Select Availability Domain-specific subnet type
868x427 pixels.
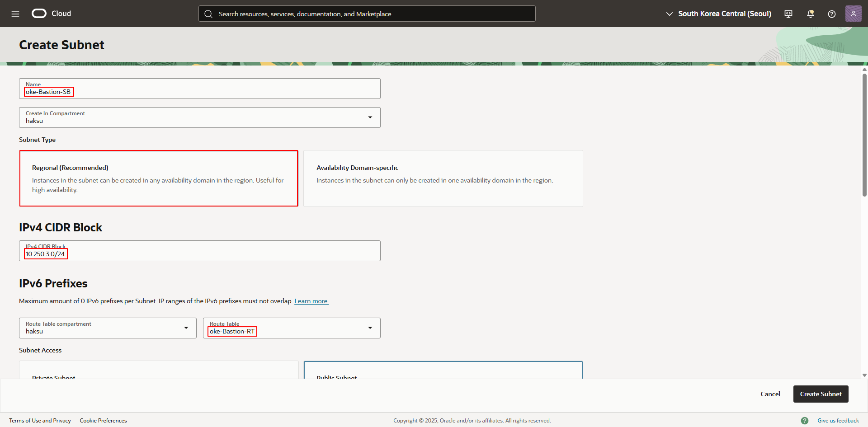[443, 178]
